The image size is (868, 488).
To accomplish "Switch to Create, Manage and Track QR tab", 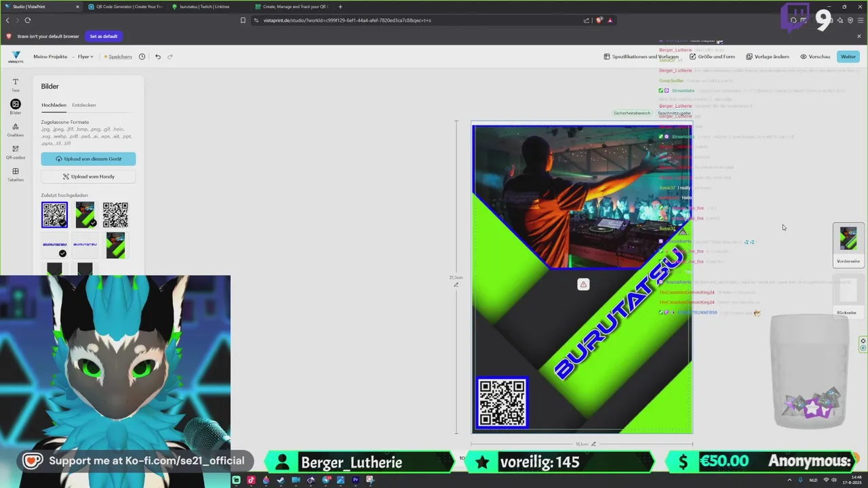I will (293, 7).
